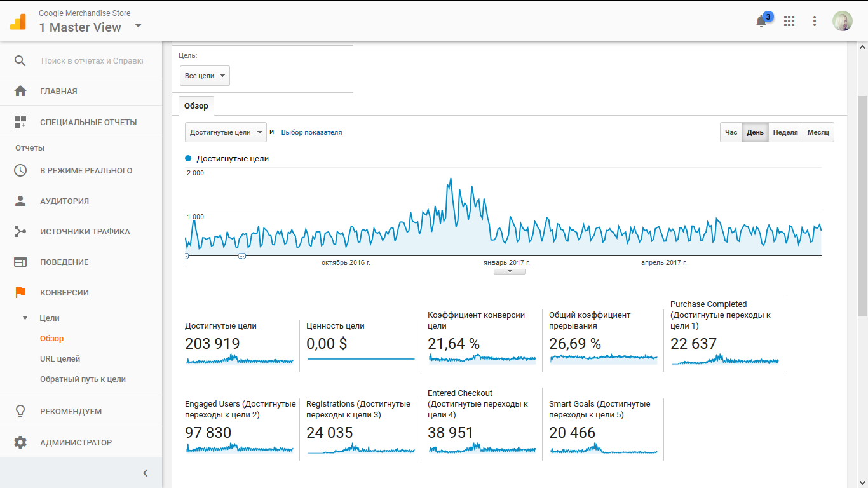Expand the 1 Master View account selector
This screenshot has width=868, height=488.
137,27
